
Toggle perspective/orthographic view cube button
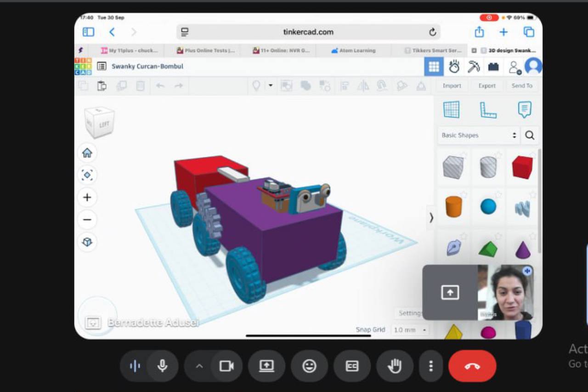(x=87, y=242)
